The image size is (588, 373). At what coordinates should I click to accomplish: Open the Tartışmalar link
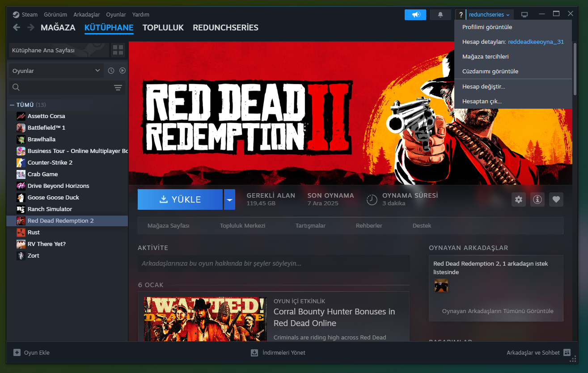click(x=310, y=225)
